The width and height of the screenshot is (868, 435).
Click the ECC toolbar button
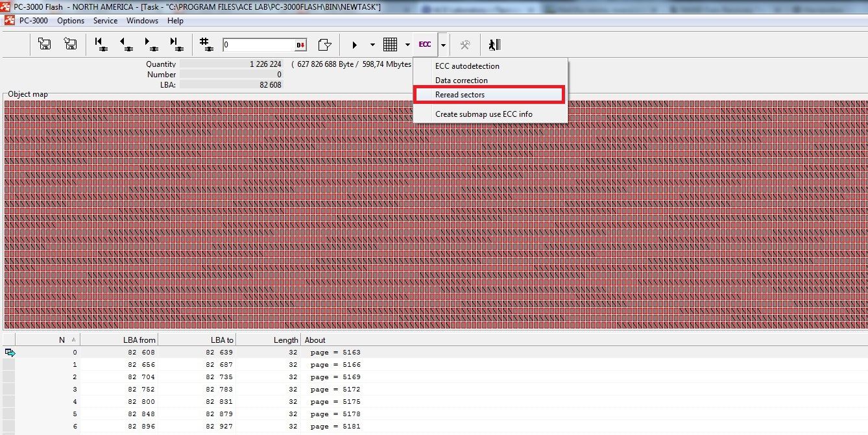click(425, 44)
